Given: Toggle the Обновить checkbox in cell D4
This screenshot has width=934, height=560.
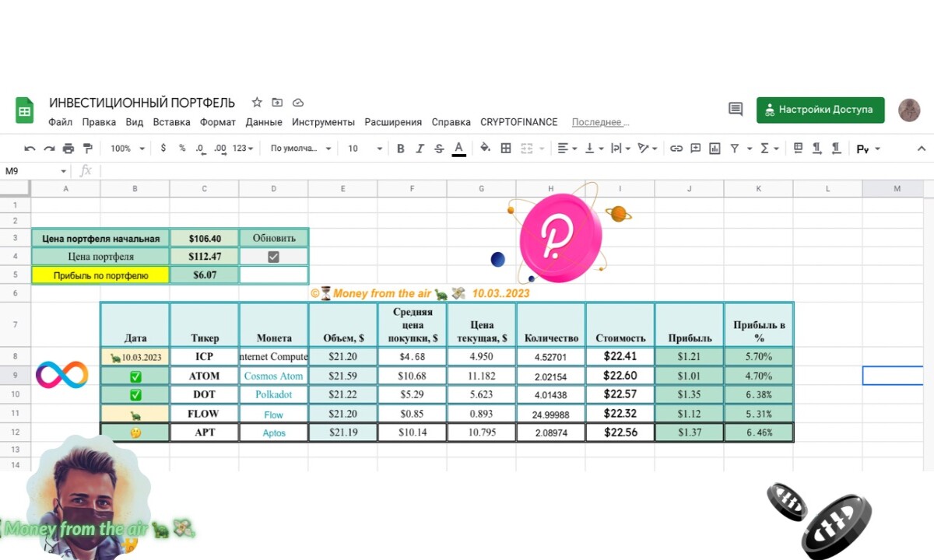Looking at the screenshot, I should [x=273, y=257].
